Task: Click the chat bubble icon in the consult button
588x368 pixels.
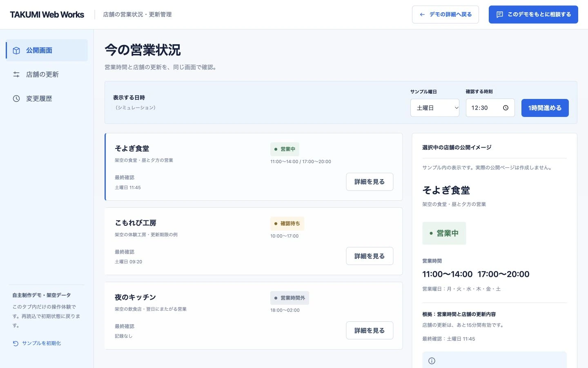Action: coord(499,14)
